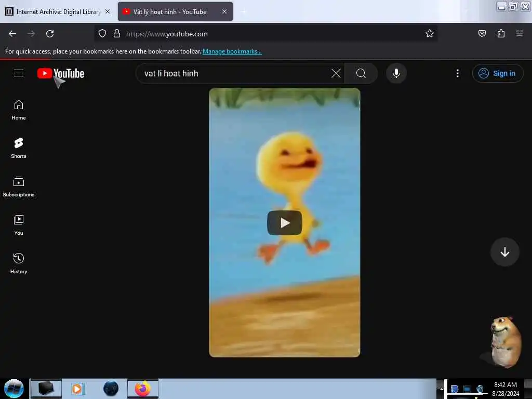Go to Home in YouTube sidebar

coord(19,110)
